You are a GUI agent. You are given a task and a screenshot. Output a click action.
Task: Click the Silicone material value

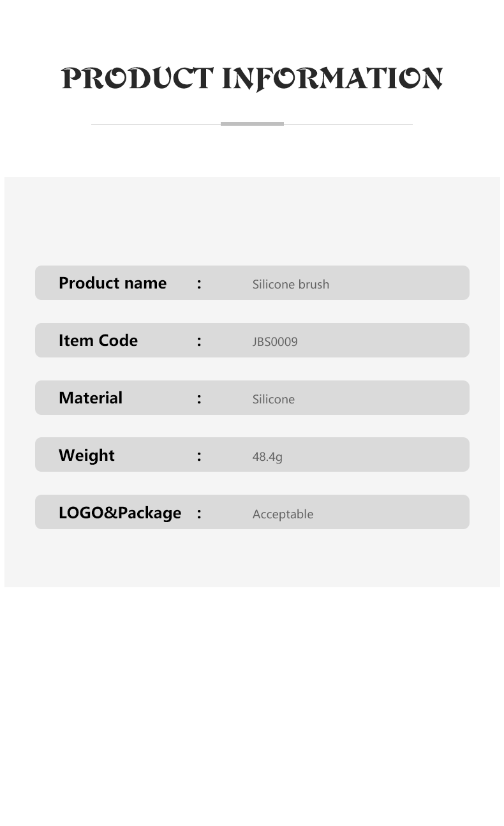point(274,399)
